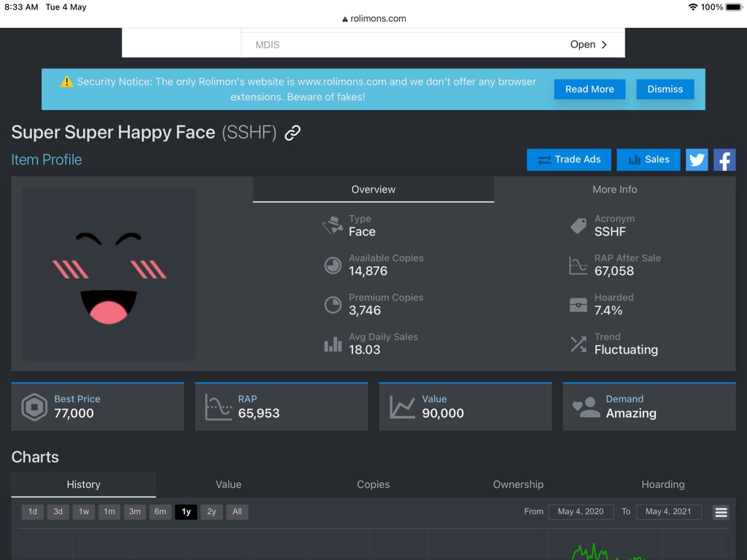Open the To date picker
The image size is (747, 560).
[668, 512]
